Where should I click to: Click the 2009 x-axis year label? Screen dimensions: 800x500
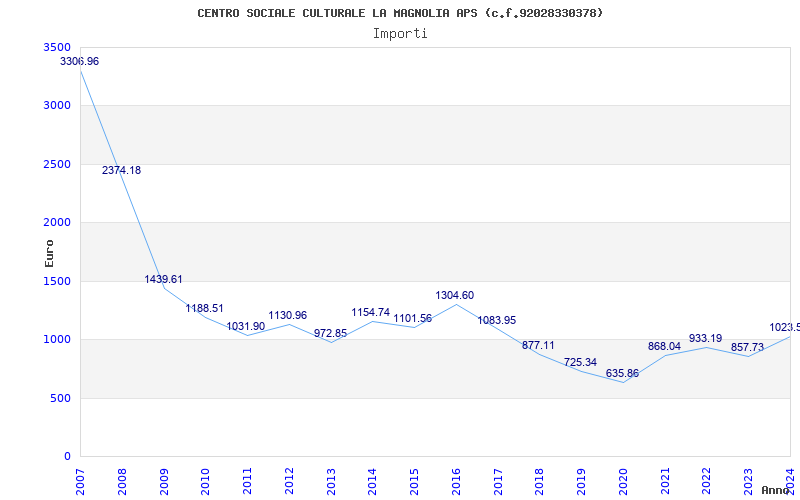click(x=164, y=482)
